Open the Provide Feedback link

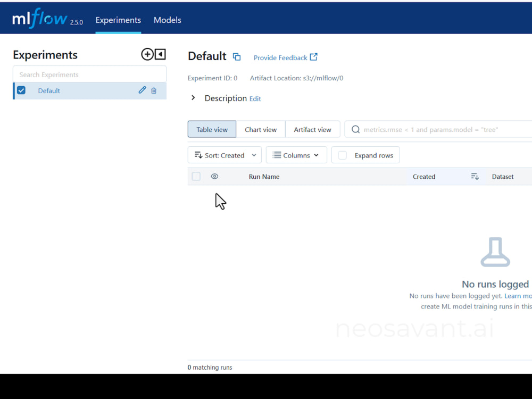tap(280, 57)
